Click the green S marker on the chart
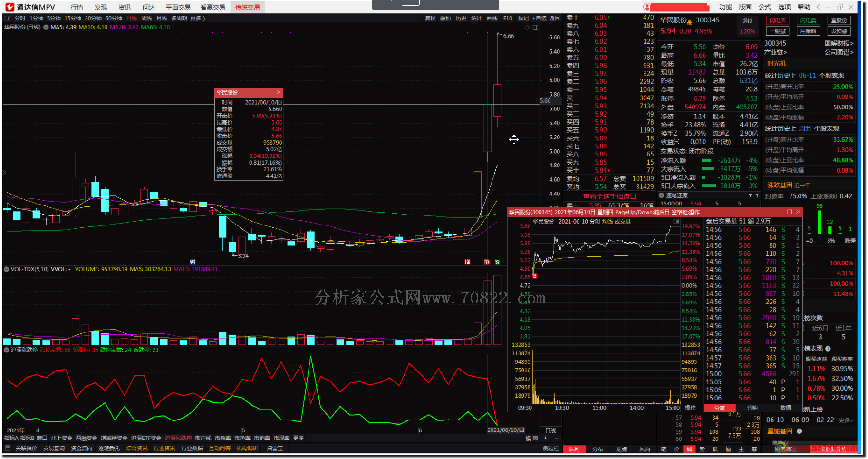Screen dimensions: 868x459 [497, 262]
